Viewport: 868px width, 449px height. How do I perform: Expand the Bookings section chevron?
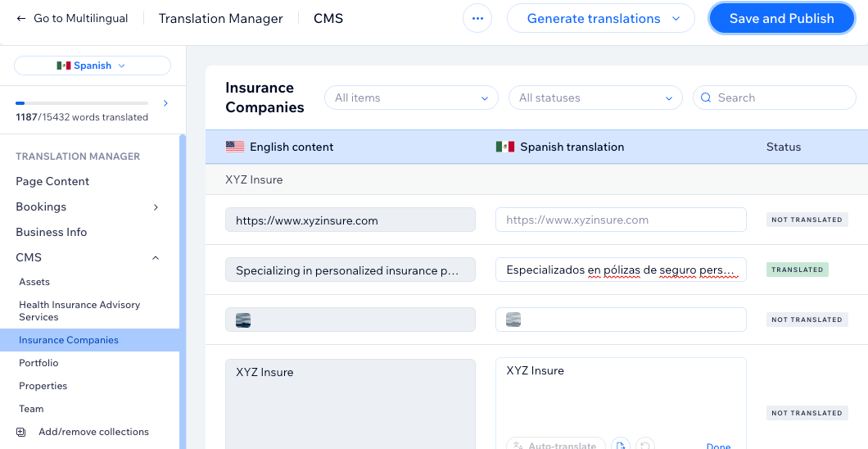click(x=156, y=207)
